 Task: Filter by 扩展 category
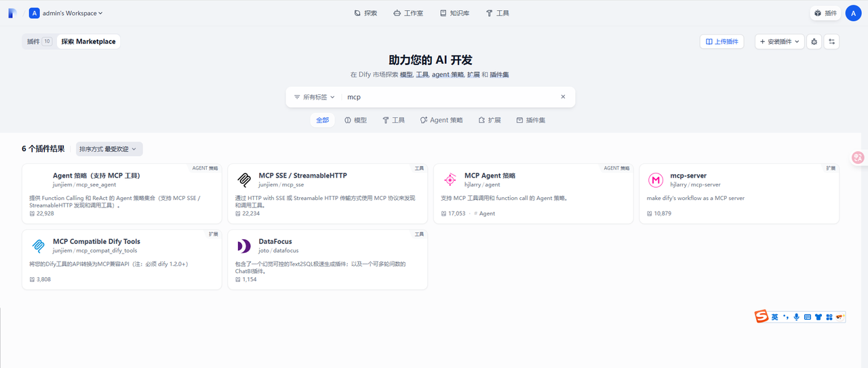click(490, 120)
